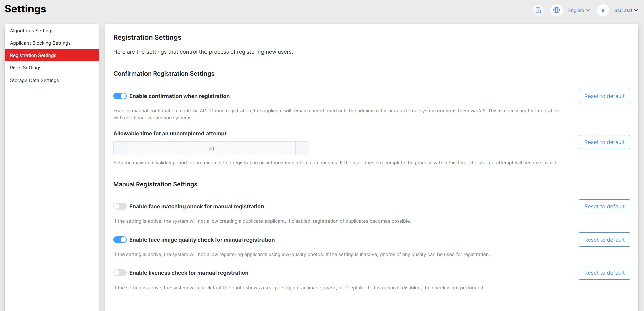Screen dimensions: 644x311
Task: Go to Applicant Blocking Settings
Action: (40, 43)
